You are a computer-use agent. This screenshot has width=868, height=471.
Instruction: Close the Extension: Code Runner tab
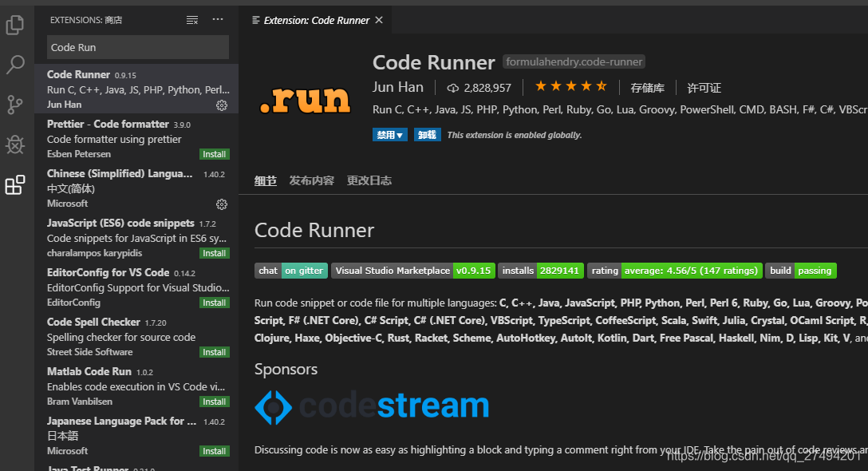coord(379,20)
